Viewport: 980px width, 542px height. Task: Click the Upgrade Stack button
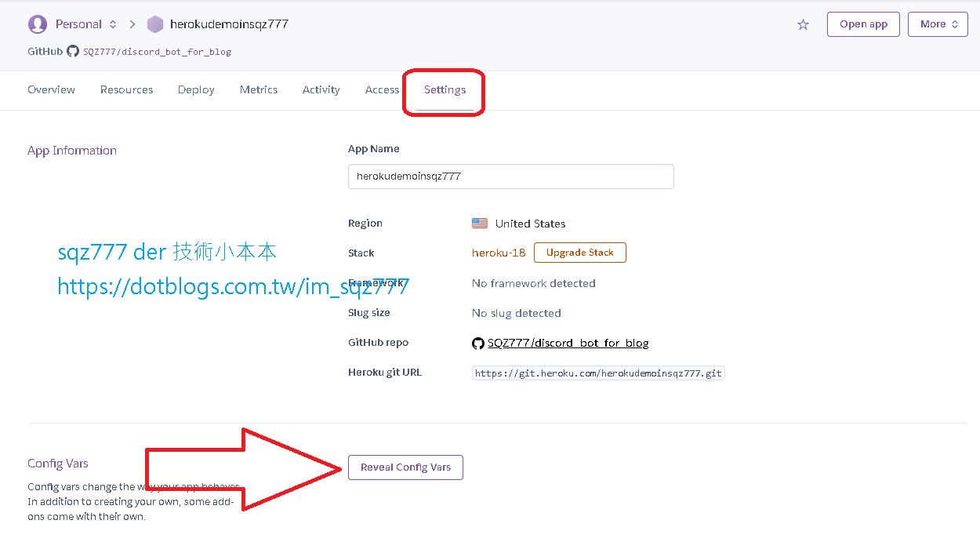pos(579,253)
